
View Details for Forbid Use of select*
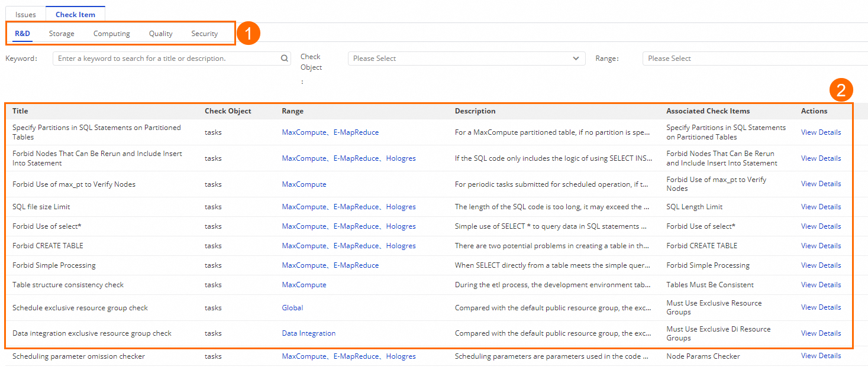(821, 226)
